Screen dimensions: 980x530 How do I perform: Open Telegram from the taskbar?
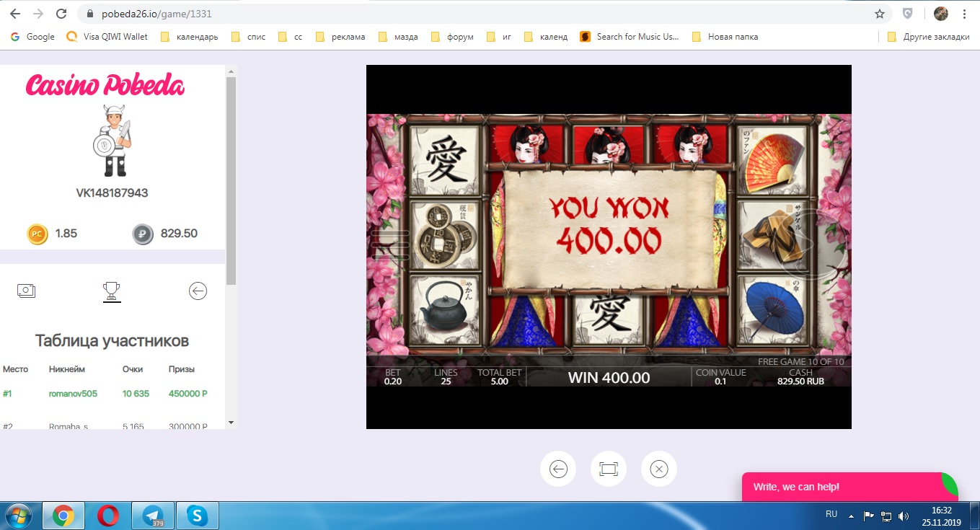[153, 516]
